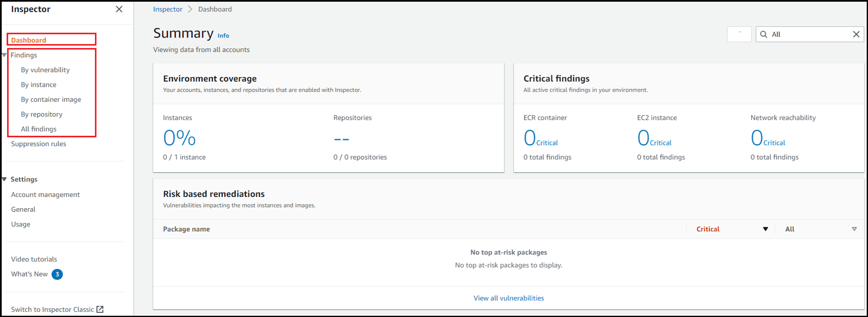Image resolution: width=868 pixels, height=317 pixels.
Task: Open the Critical severity dropdown
Action: 765,229
